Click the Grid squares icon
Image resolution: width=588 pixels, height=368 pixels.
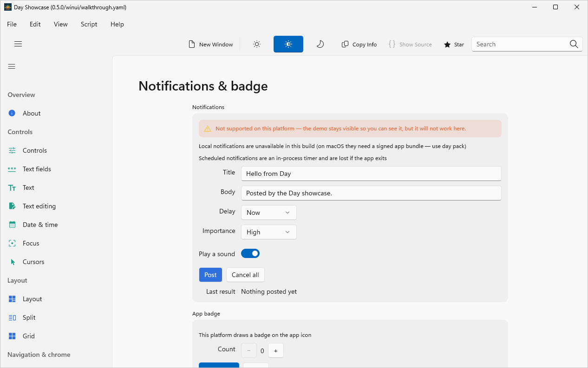(12, 336)
